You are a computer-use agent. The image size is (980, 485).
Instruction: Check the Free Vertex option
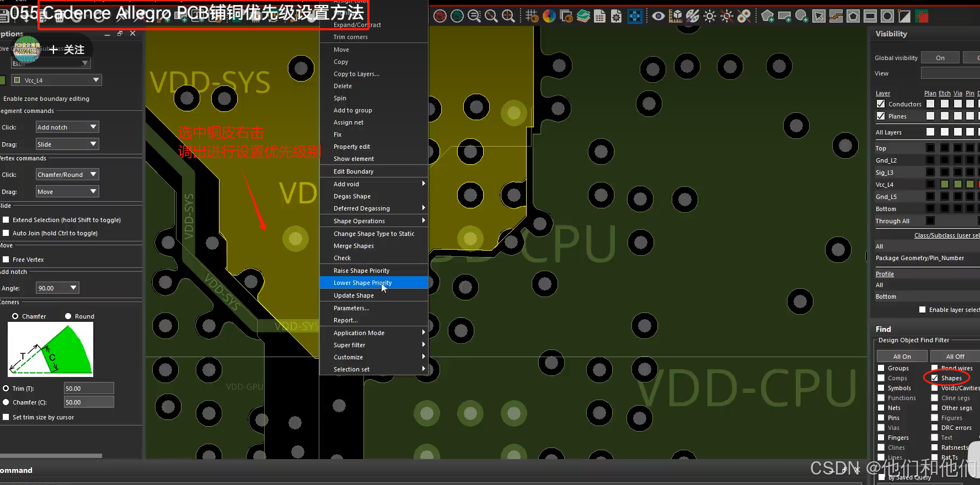coord(6,260)
